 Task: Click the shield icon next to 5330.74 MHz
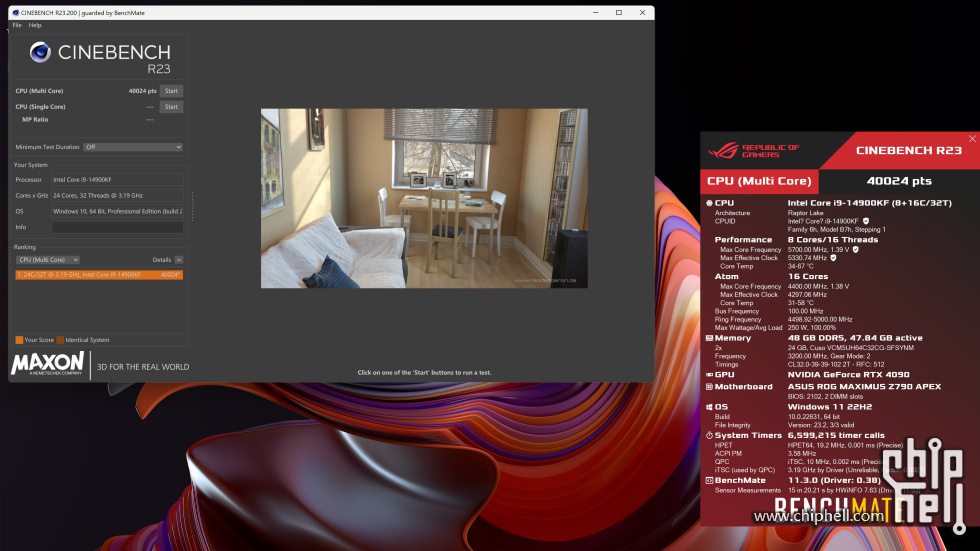coord(833,258)
